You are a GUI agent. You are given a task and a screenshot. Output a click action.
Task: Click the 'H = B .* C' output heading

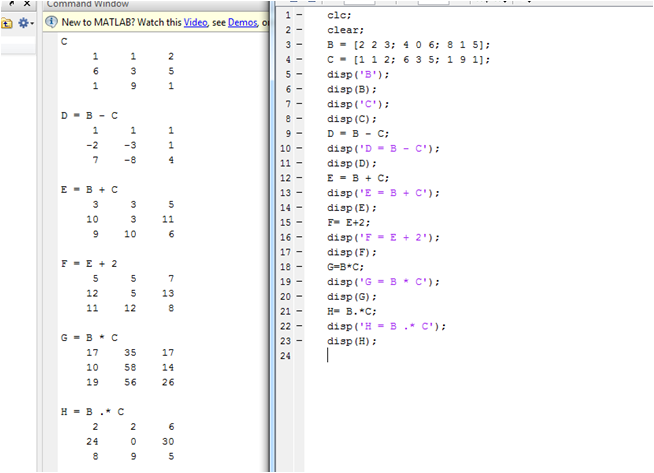(x=92, y=412)
